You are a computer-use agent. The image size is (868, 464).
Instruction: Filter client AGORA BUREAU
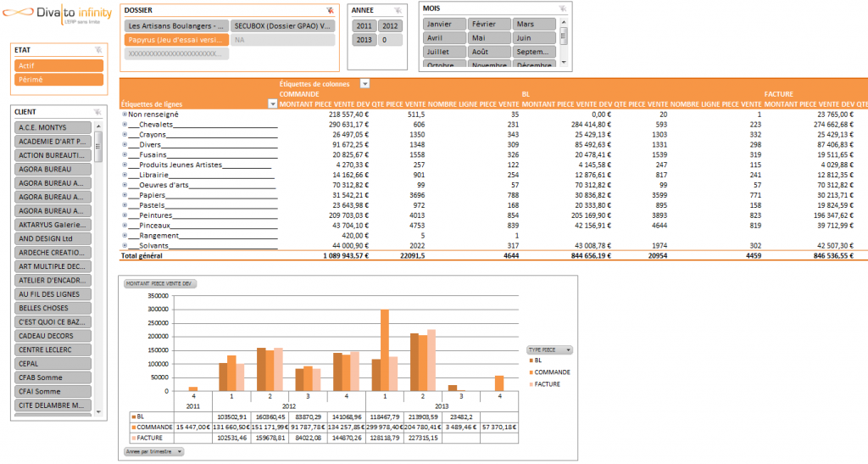(x=53, y=170)
